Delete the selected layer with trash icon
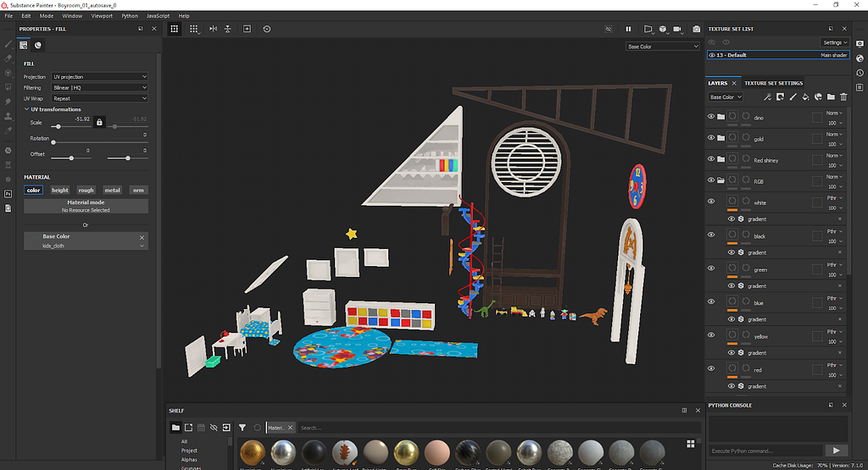The image size is (868, 470). point(843,97)
